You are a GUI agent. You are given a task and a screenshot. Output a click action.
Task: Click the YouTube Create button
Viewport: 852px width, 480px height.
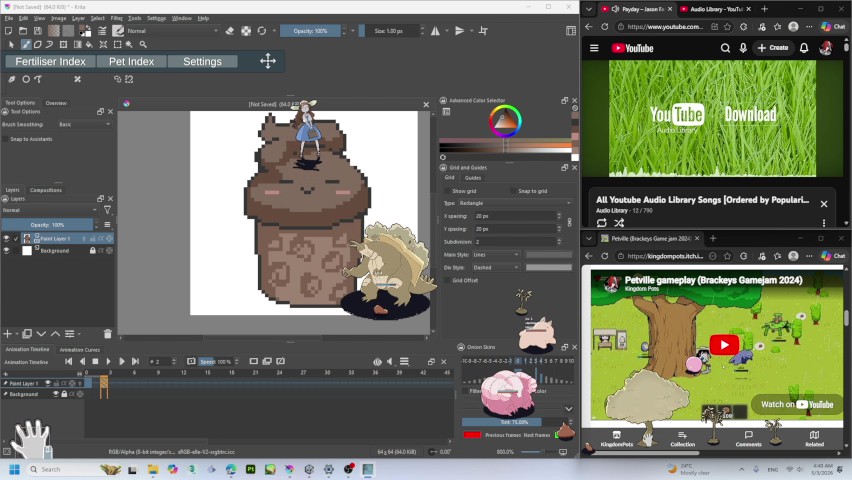click(x=773, y=48)
